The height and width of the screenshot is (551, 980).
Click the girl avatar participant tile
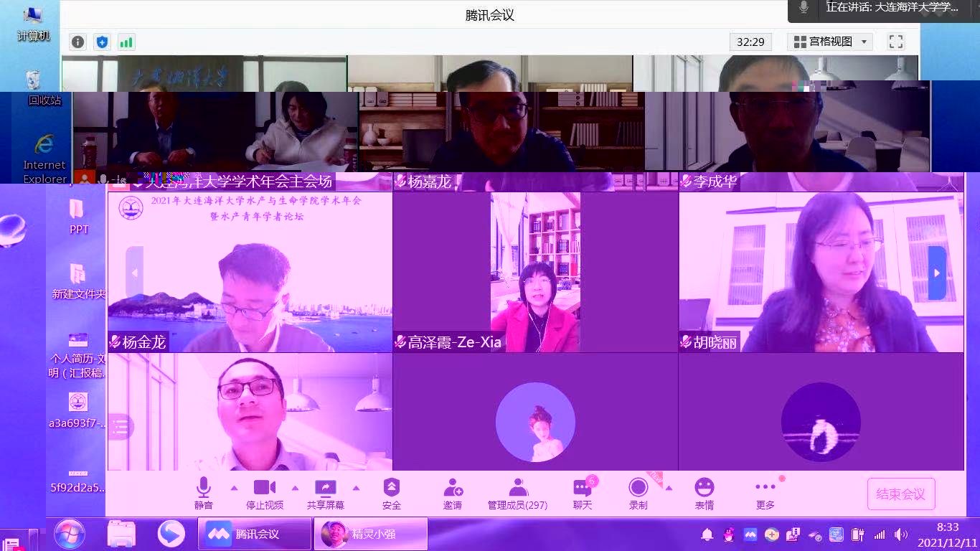pos(535,412)
